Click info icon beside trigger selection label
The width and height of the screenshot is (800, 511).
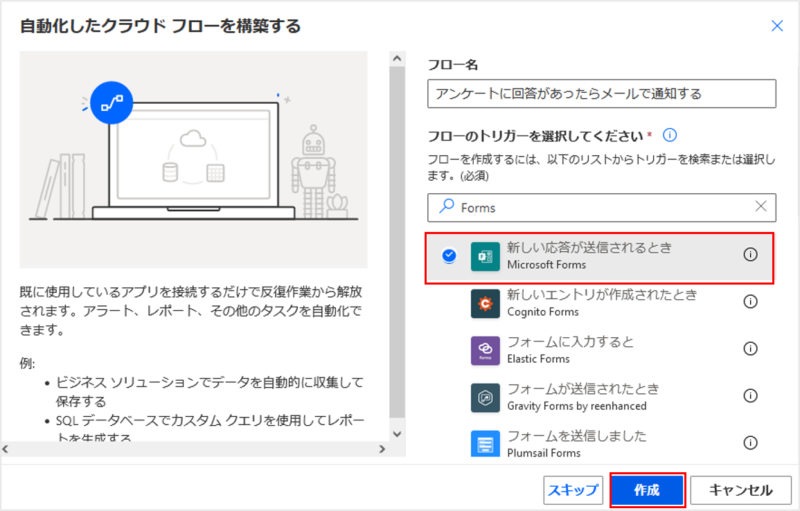[671, 135]
